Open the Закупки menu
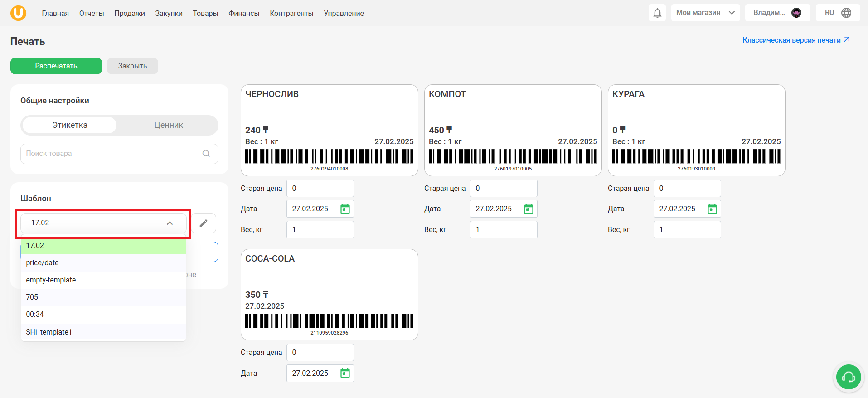The image size is (868, 398). [169, 13]
